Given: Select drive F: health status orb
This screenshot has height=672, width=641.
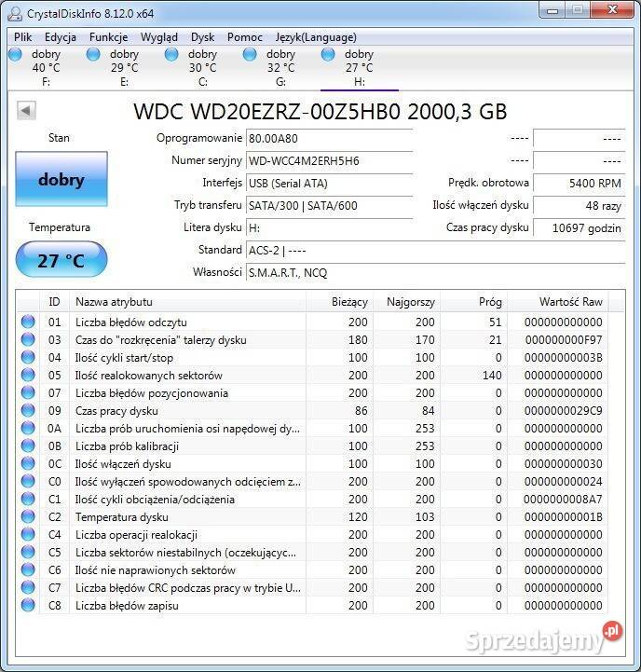Looking at the screenshot, I should pyautogui.click(x=16, y=54).
